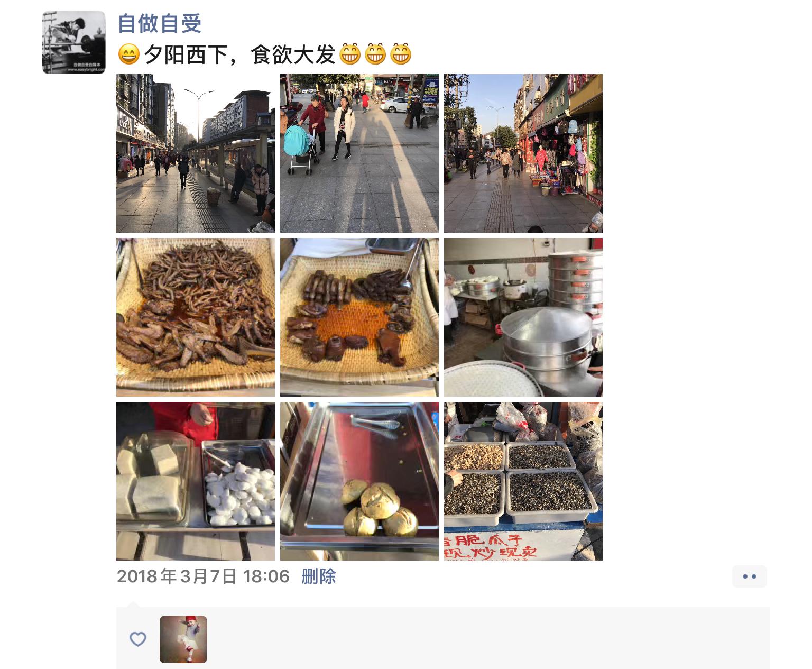Delete the post with 删除
The width and height of the screenshot is (812, 669).
click(319, 576)
